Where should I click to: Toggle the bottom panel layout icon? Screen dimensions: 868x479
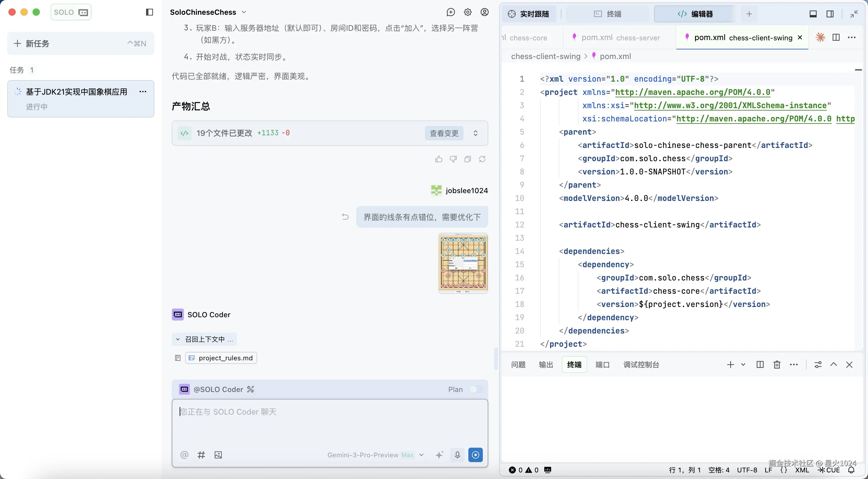[813, 14]
